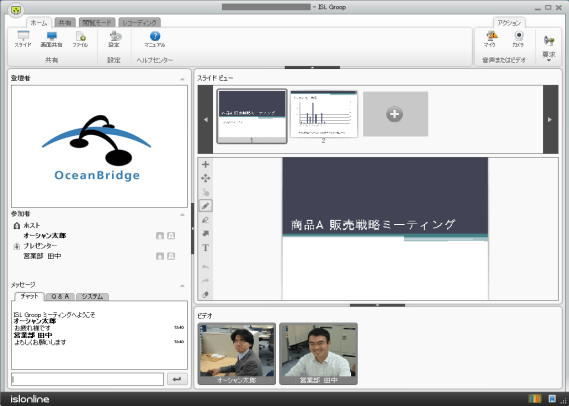Click the islonline logo in the status bar

click(x=30, y=399)
